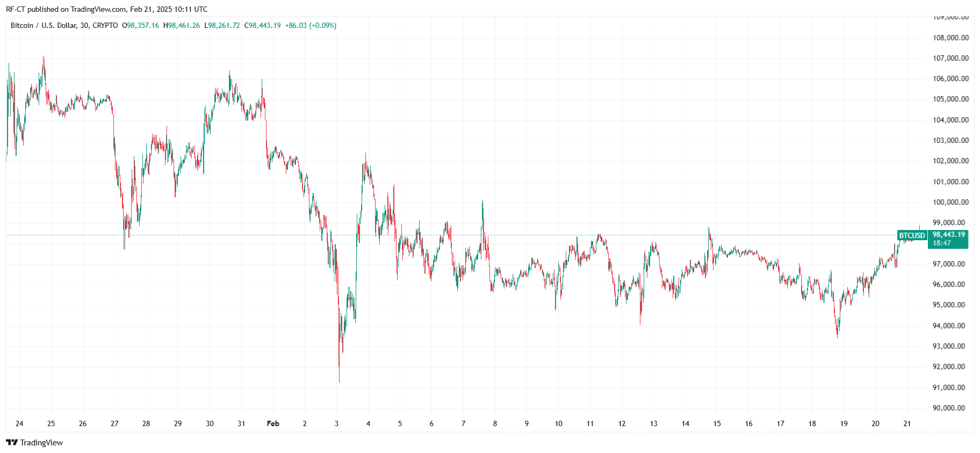Click date 3 on time axis
Screen dimensions: 980x453
click(x=336, y=423)
